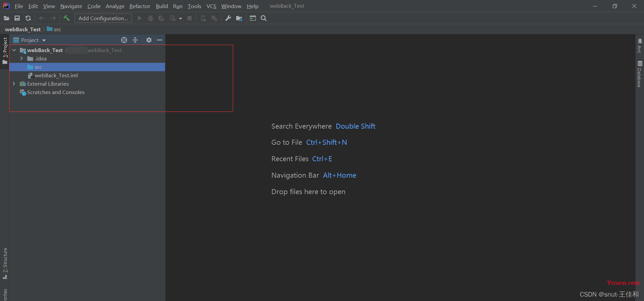
Task: Toggle the Structure tool window tab
Action: 5,264
